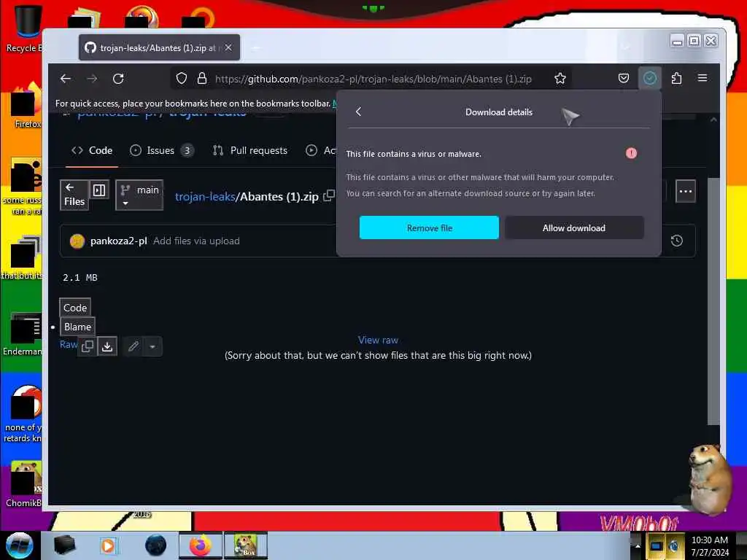
Task: Toggle the downloads toolbar button
Action: pyautogui.click(x=650, y=78)
